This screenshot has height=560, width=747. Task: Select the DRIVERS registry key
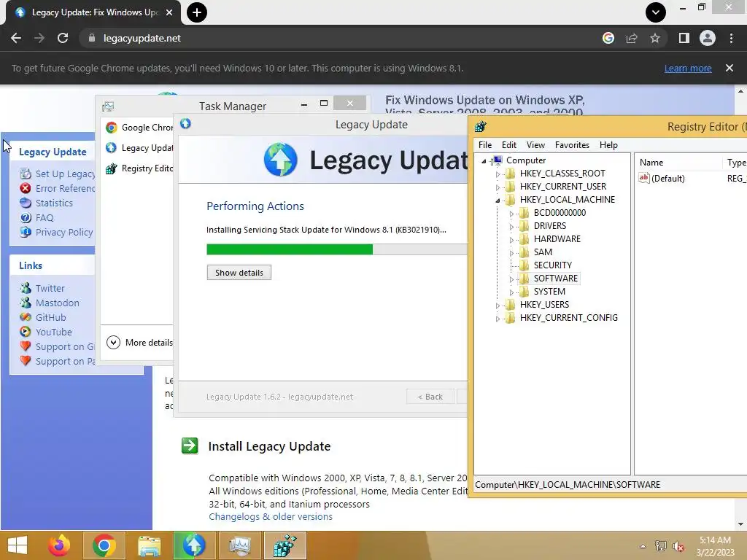(x=550, y=226)
